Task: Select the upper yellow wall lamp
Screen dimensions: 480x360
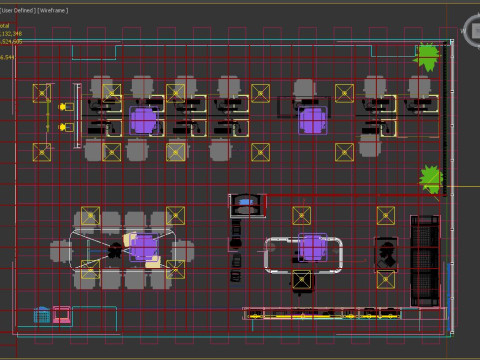Action: pos(66,107)
